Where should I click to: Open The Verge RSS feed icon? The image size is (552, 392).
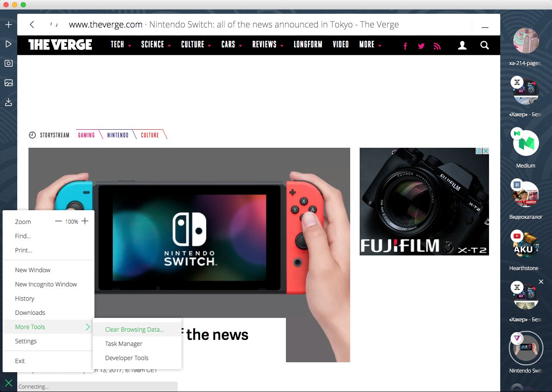click(437, 46)
